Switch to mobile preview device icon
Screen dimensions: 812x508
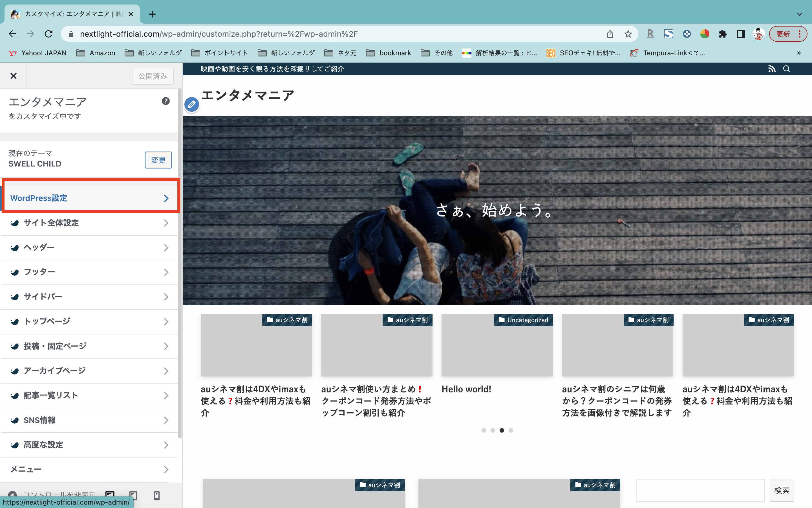(x=157, y=495)
